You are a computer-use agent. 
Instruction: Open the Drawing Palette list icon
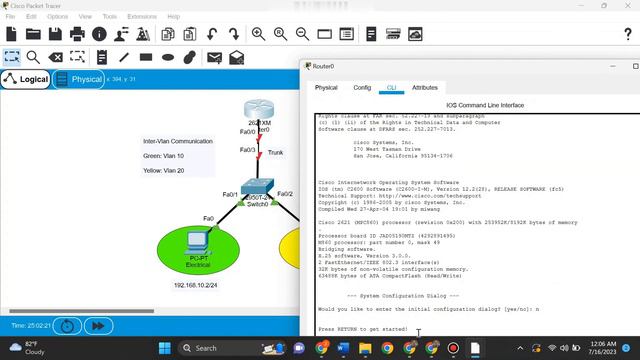(347, 34)
